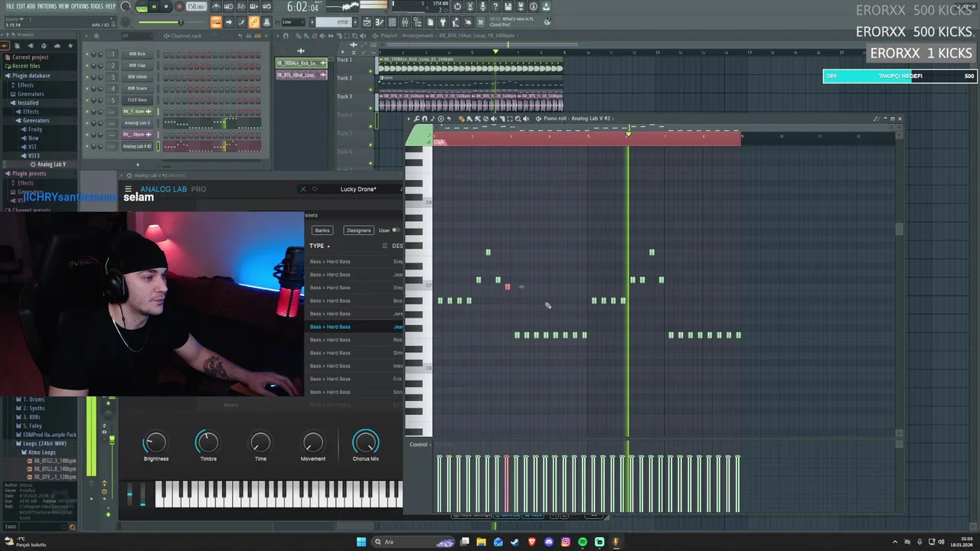The image size is (980, 551).
Task: Clear search with X in Analog Lab
Action: tap(302, 189)
